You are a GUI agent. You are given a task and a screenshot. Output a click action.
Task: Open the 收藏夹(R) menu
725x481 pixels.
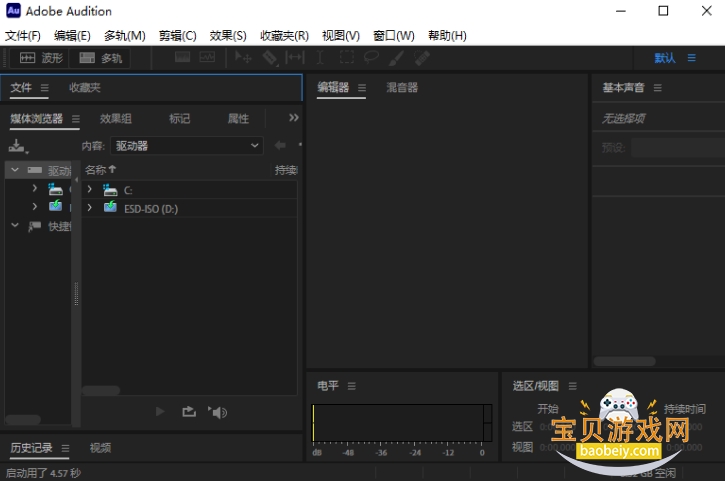284,36
